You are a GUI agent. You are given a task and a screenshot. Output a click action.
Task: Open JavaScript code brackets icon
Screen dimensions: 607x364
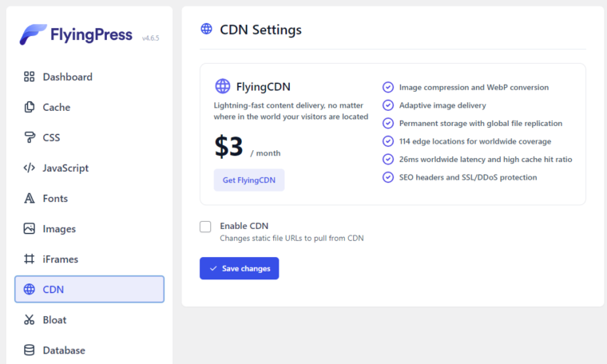click(29, 168)
